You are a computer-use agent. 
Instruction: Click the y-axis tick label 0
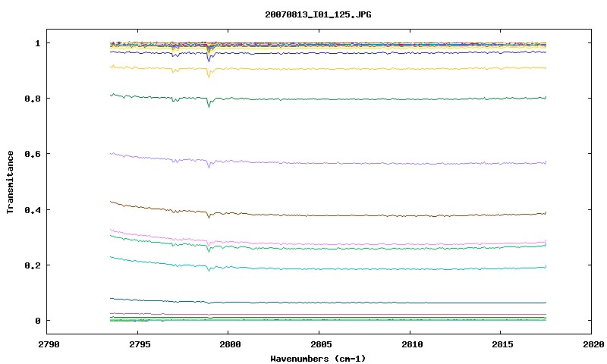(37, 321)
